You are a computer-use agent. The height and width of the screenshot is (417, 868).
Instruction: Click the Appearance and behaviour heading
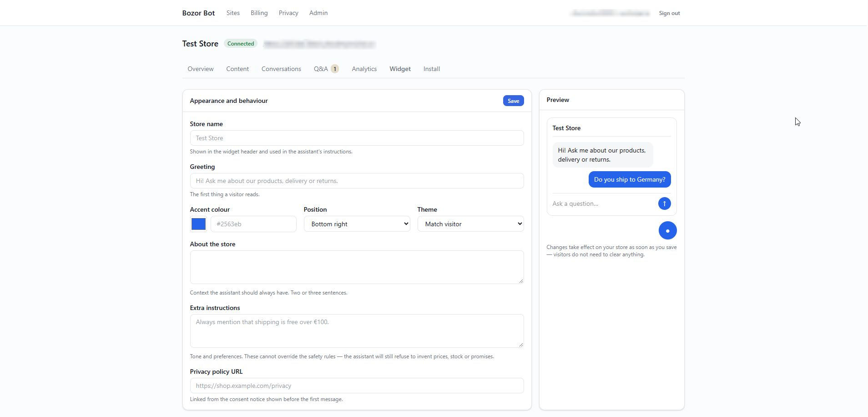229,101
